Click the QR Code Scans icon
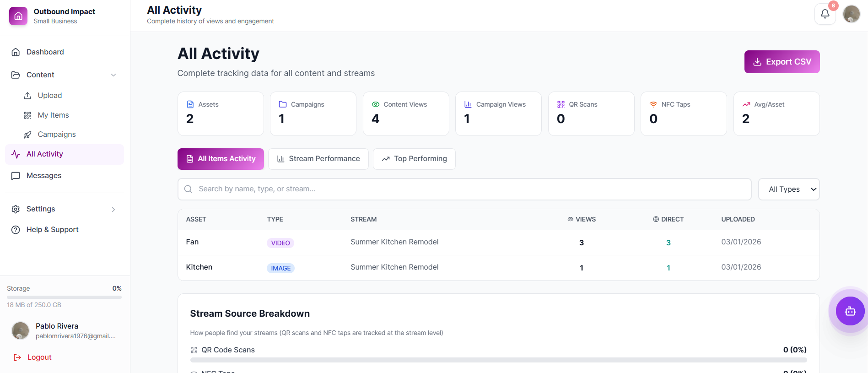 tap(194, 350)
